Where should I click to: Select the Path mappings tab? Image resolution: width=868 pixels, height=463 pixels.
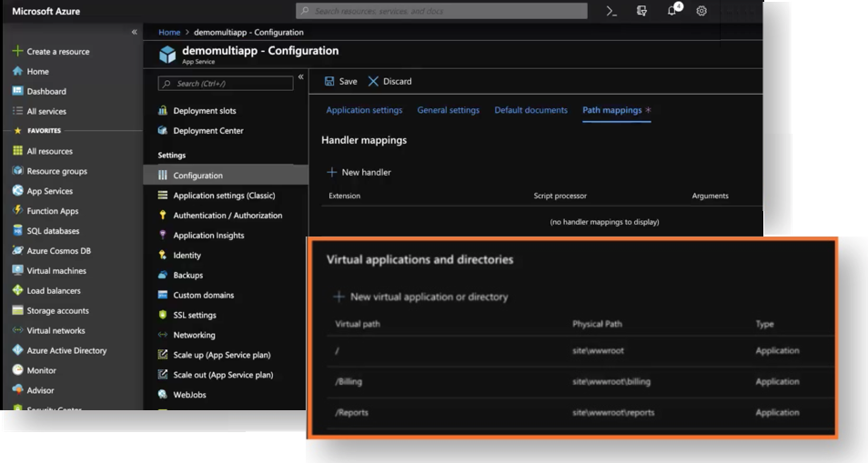point(612,110)
